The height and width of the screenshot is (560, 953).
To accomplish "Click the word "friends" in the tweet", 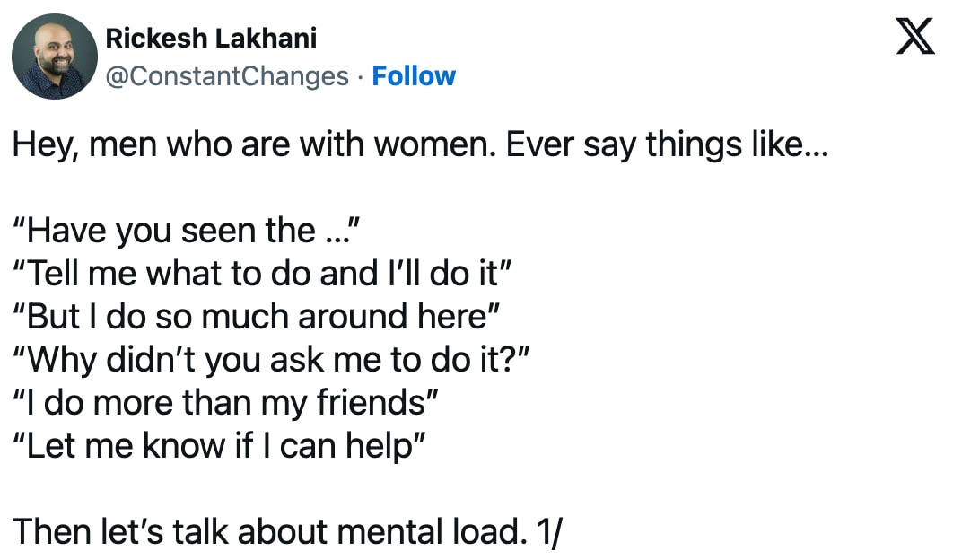I will [371, 403].
